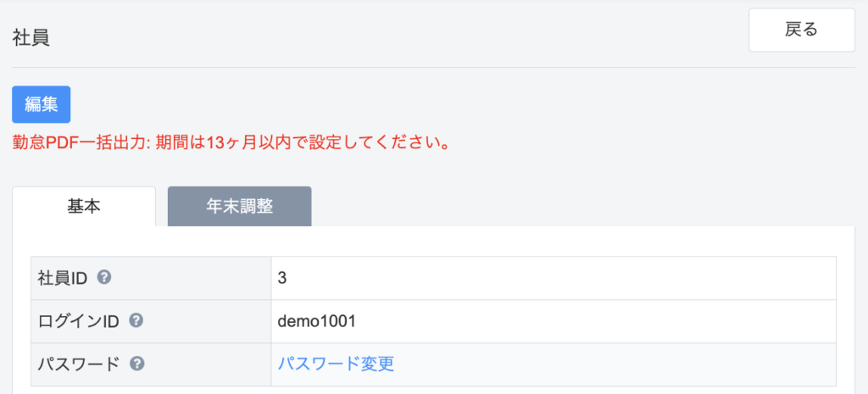Switch to the 年末調整 tab
868x394 pixels.
pos(239,206)
